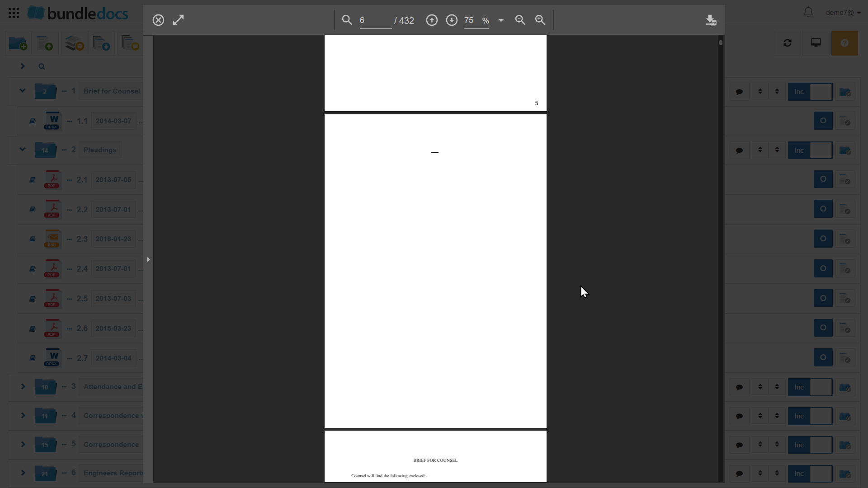This screenshot has height=488, width=868.
Task: Expand viewer to fullscreen
Action: coord(178,20)
